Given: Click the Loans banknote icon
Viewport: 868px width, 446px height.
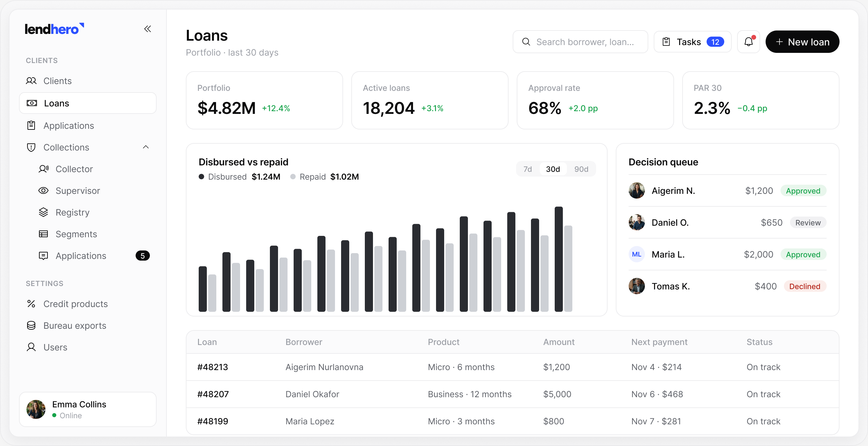Looking at the screenshot, I should pos(32,103).
